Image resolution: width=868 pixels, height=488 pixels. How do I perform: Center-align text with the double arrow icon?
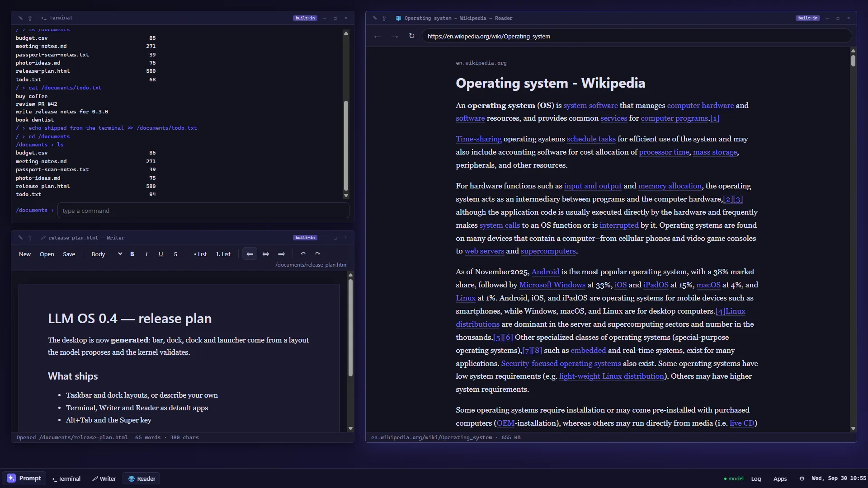coord(265,254)
